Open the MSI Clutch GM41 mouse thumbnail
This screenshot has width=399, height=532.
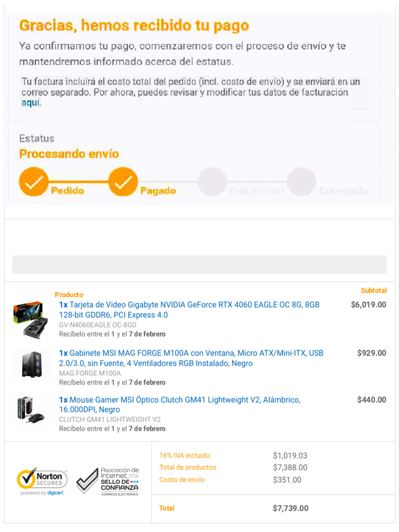tap(30, 410)
